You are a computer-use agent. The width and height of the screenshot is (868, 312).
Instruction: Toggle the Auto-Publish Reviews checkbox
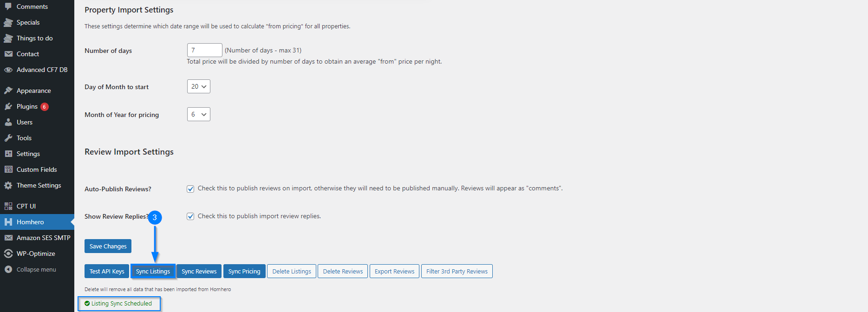(190, 188)
